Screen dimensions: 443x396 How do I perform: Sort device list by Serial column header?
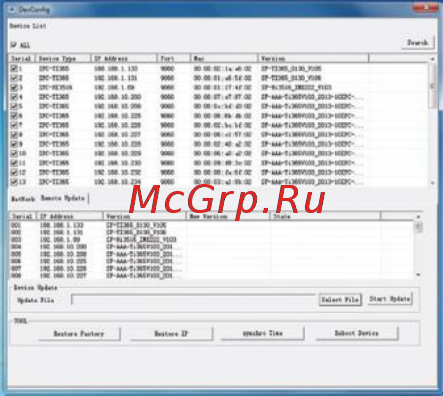[x=22, y=59]
